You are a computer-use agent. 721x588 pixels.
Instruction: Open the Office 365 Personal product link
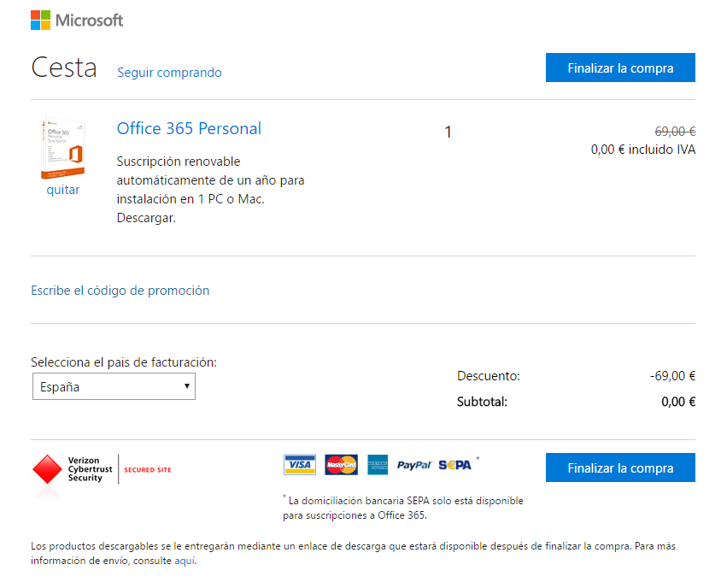coord(189,128)
